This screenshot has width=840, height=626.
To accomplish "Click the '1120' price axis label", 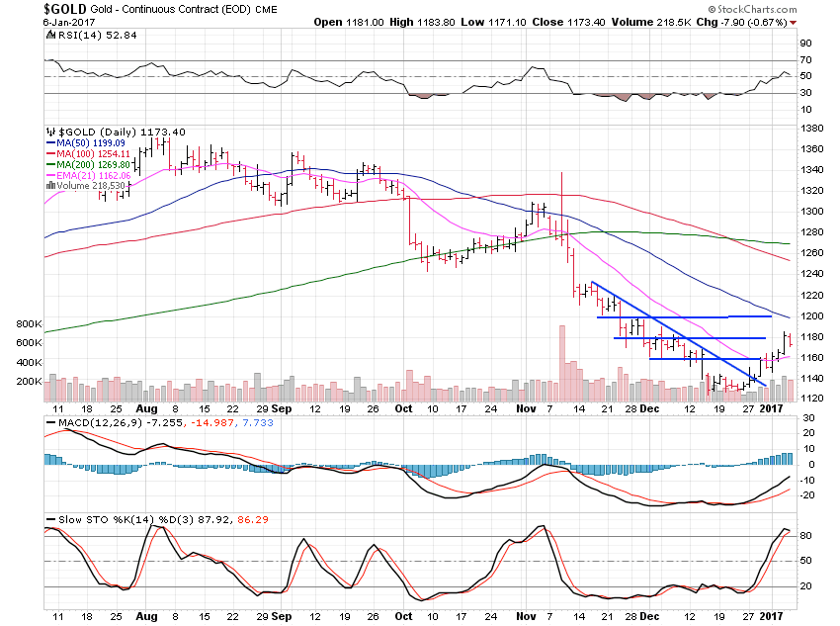I will tap(811, 399).
